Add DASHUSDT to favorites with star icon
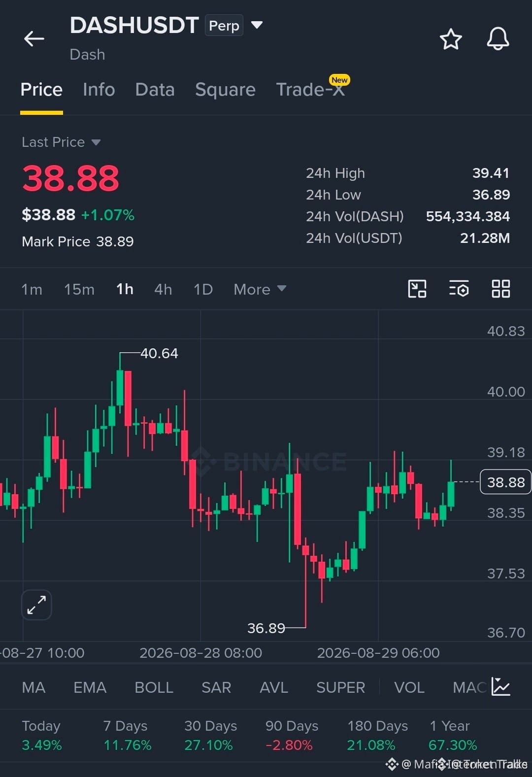The image size is (532, 777). click(450, 39)
